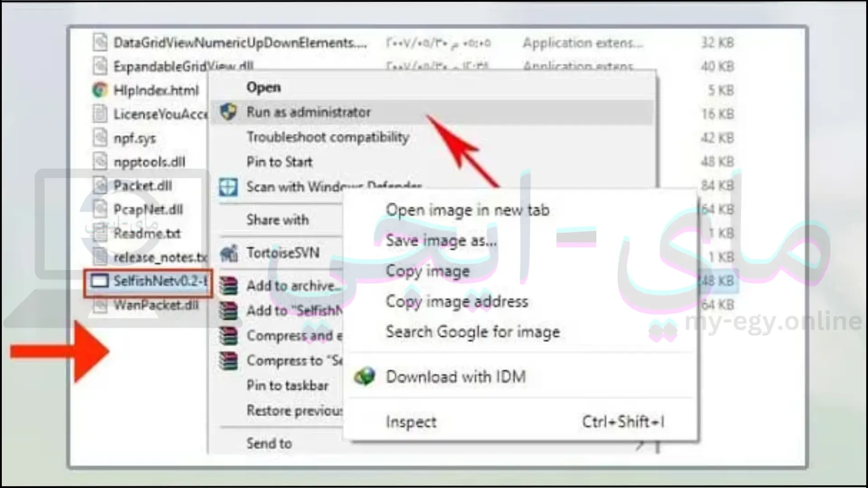This screenshot has height=488, width=868.
Task: Choose Pin to taskbar
Action: coord(288,385)
